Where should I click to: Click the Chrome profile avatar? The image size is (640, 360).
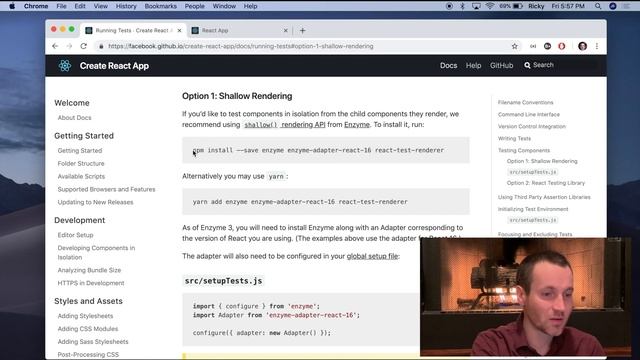[582, 46]
